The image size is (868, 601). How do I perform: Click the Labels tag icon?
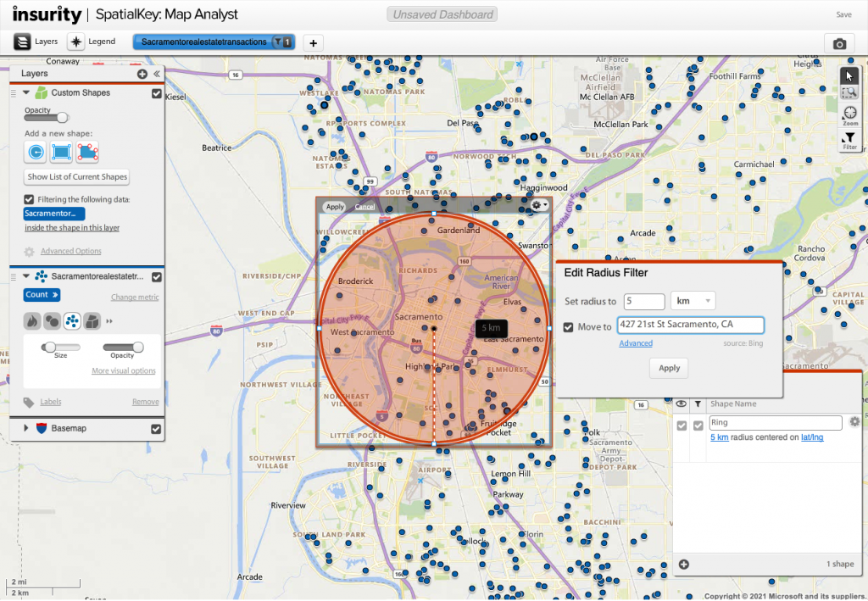point(29,403)
